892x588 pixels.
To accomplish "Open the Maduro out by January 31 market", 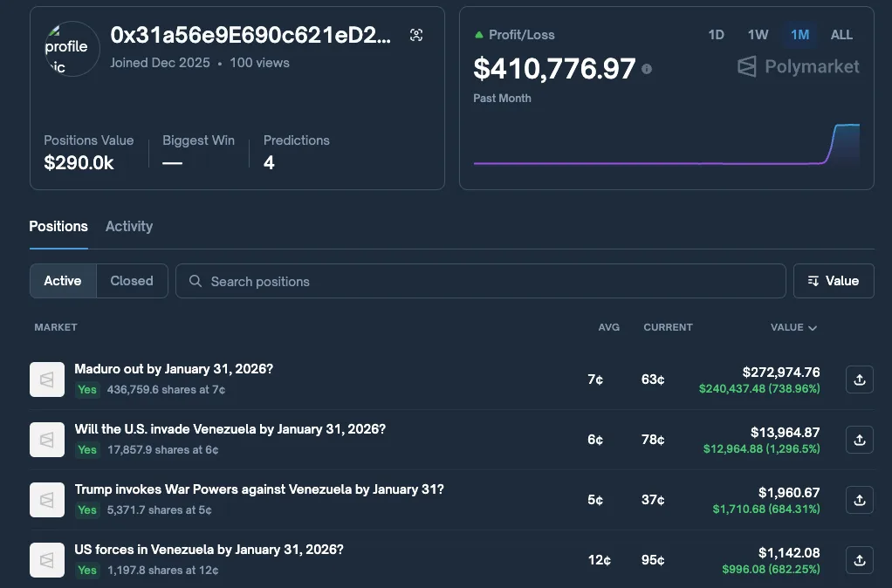I will point(172,369).
